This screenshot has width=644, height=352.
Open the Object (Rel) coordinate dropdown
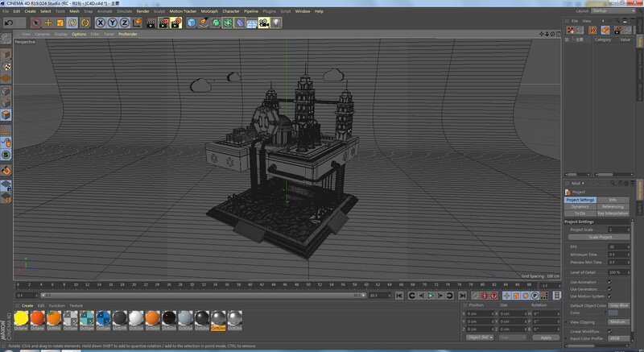pos(479,338)
